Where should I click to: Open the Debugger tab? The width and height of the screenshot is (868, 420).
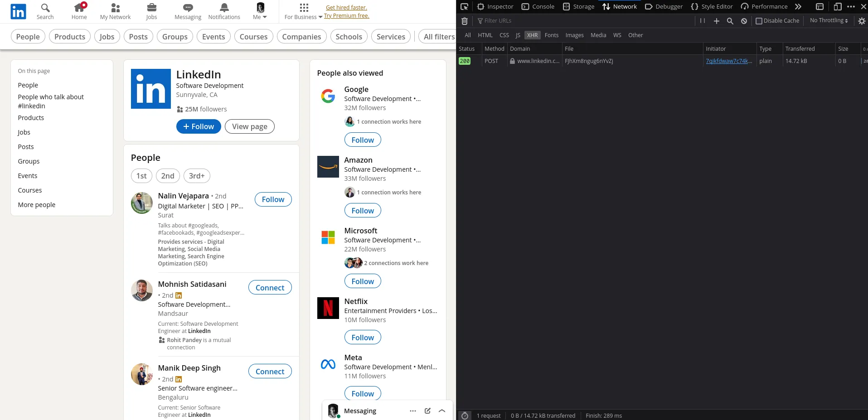point(664,7)
